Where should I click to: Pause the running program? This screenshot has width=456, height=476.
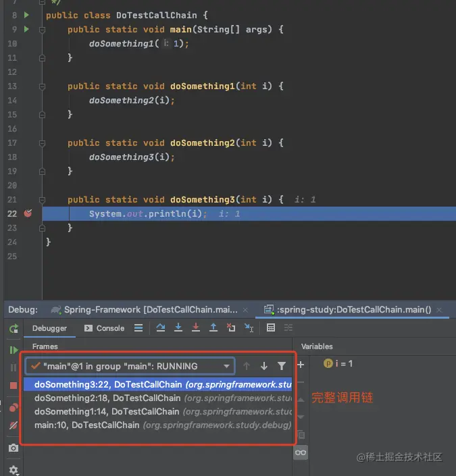click(14, 367)
